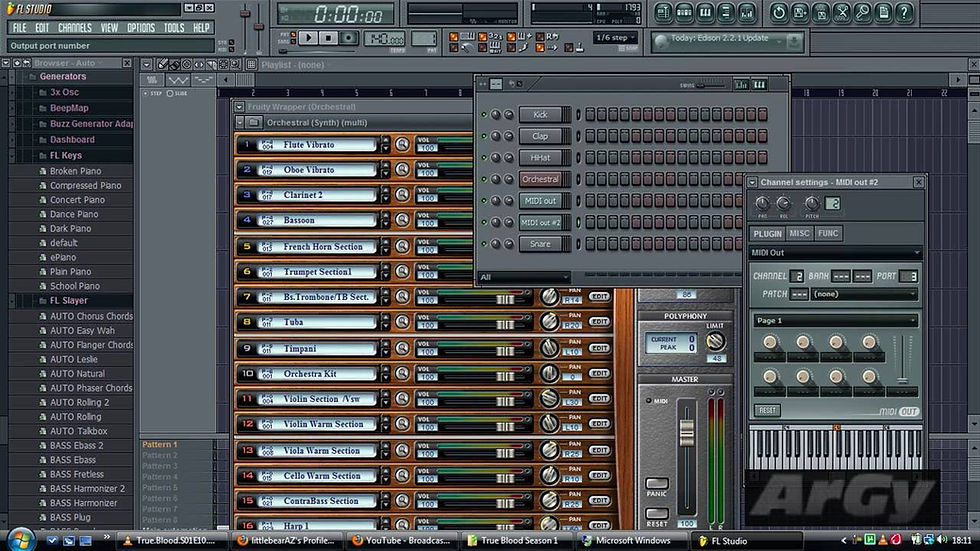Open Fruity Wrapper options arrow menu
Viewport: 980px width, 551px height.
[239, 107]
